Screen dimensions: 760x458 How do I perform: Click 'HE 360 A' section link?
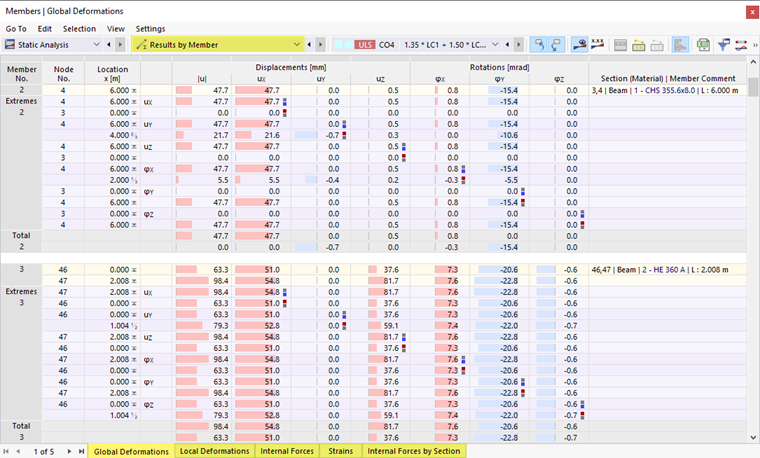(669, 269)
